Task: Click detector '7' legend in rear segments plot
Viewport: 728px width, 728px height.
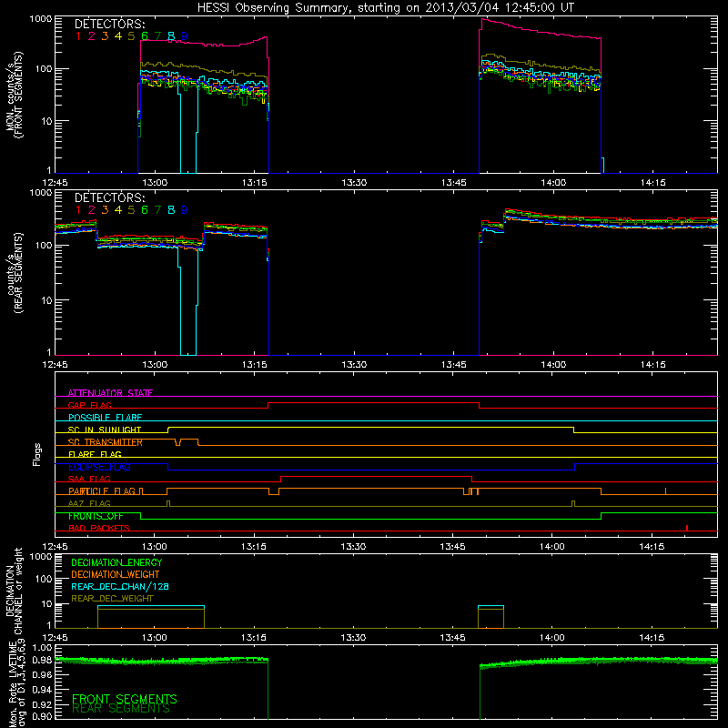Action: tap(157, 210)
